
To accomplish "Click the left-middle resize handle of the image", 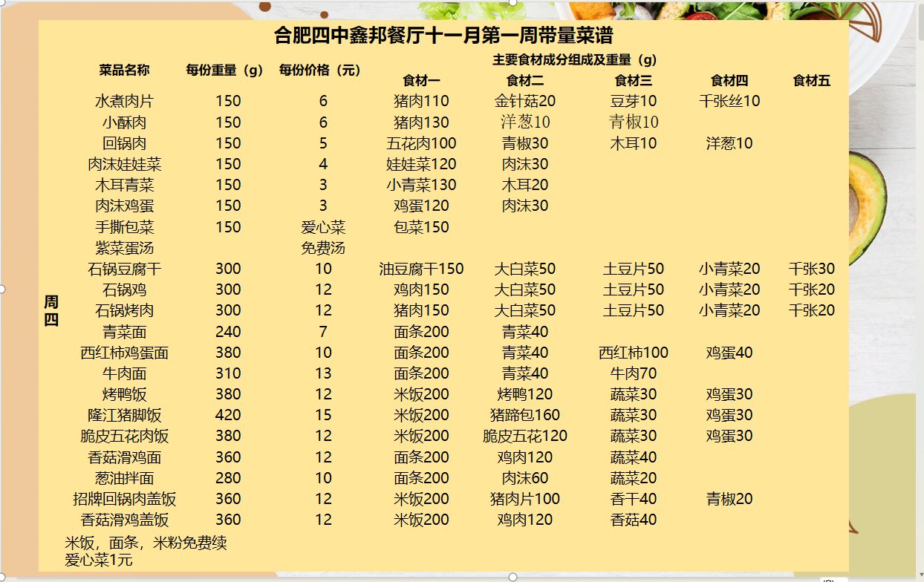I will tap(2, 289).
